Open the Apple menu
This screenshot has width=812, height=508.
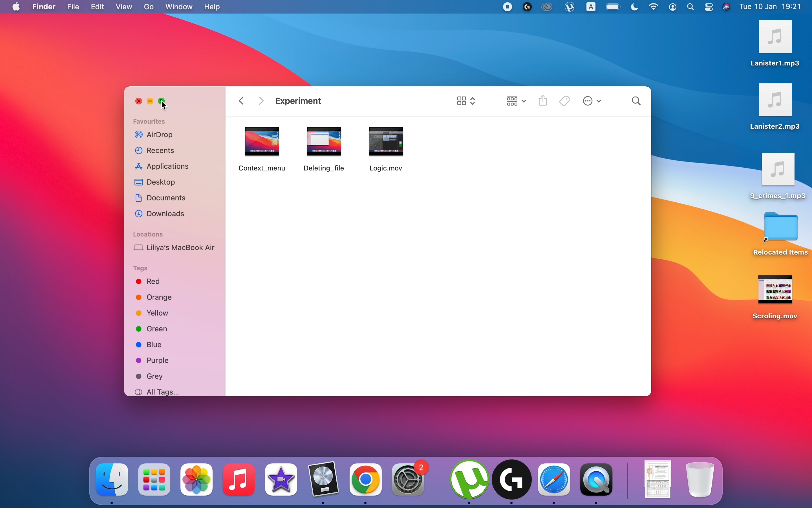[16, 7]
